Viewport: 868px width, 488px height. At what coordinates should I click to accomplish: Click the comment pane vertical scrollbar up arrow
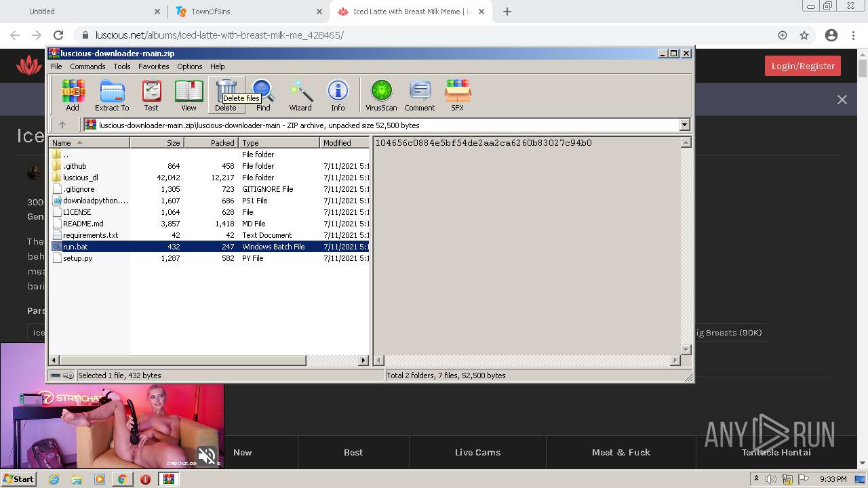click(x=686, y=142)
